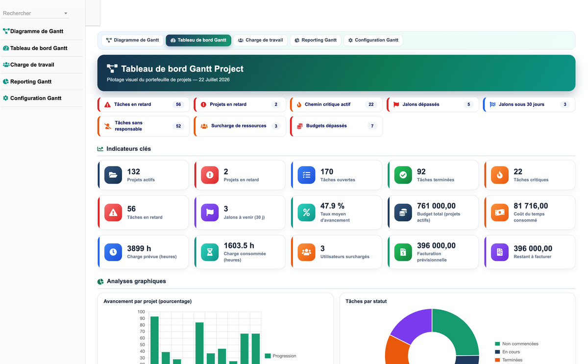Click the hourglass icon on Charge consommée card

210,252
